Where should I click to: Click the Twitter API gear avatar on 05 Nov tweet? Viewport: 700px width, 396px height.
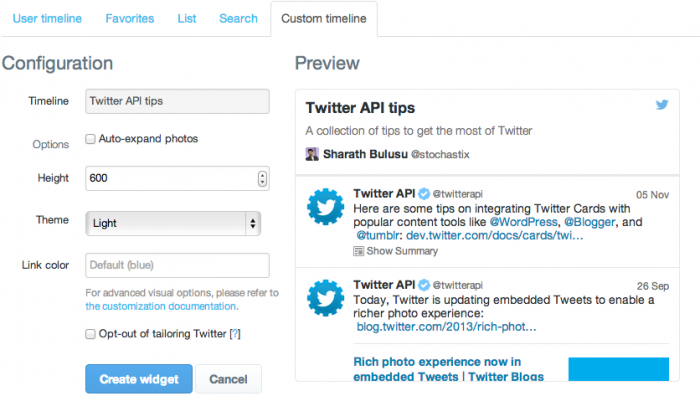pos(325,206)
